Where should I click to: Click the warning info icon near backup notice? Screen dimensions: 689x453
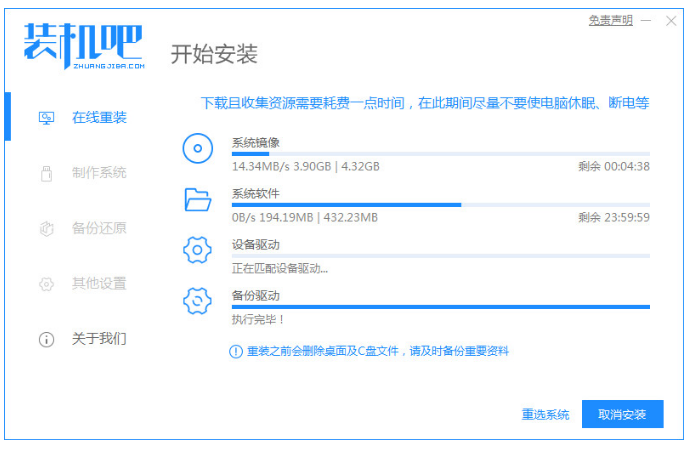[x=236, y=351]
